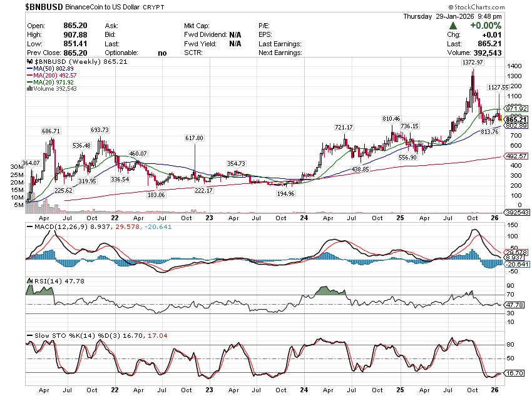Viewport: 532px width, 396px height.
Task: Click the 971.92 MA(20) axis tag
Action: coord(519,108)
